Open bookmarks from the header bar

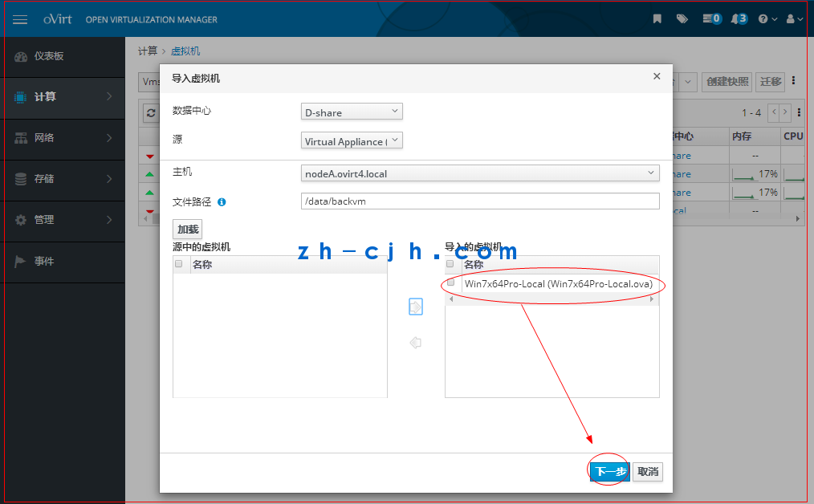[657, 19]
